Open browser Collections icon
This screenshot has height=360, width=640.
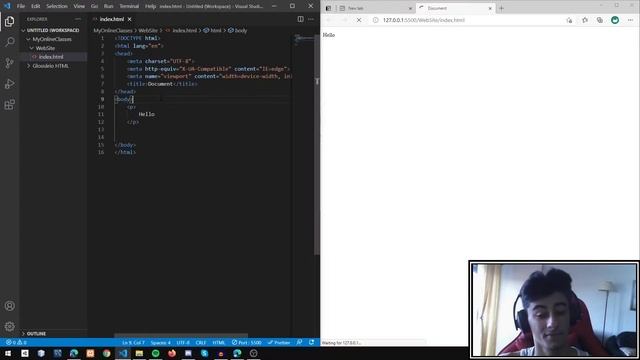click(x=600, y=20)
